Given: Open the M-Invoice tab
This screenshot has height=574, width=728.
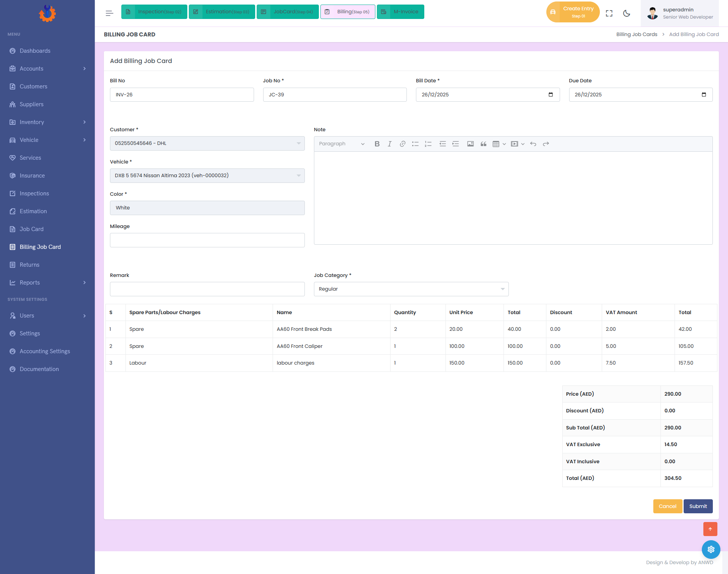Looking at the screenshot, I should coord(400,12).
